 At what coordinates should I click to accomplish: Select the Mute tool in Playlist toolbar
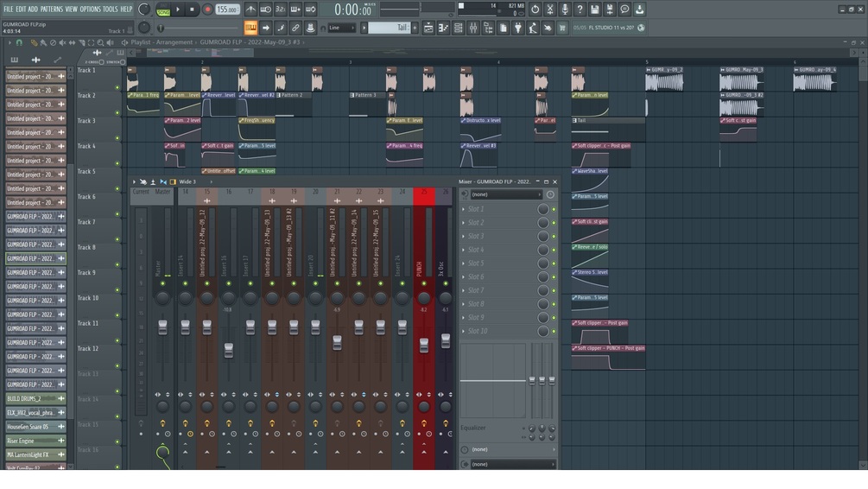pos(62,42)
